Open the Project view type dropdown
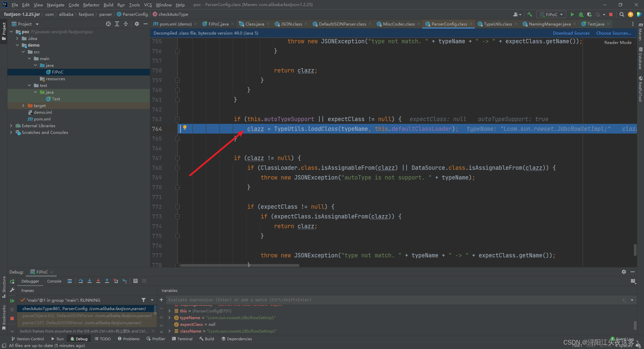 click(37, 24)
